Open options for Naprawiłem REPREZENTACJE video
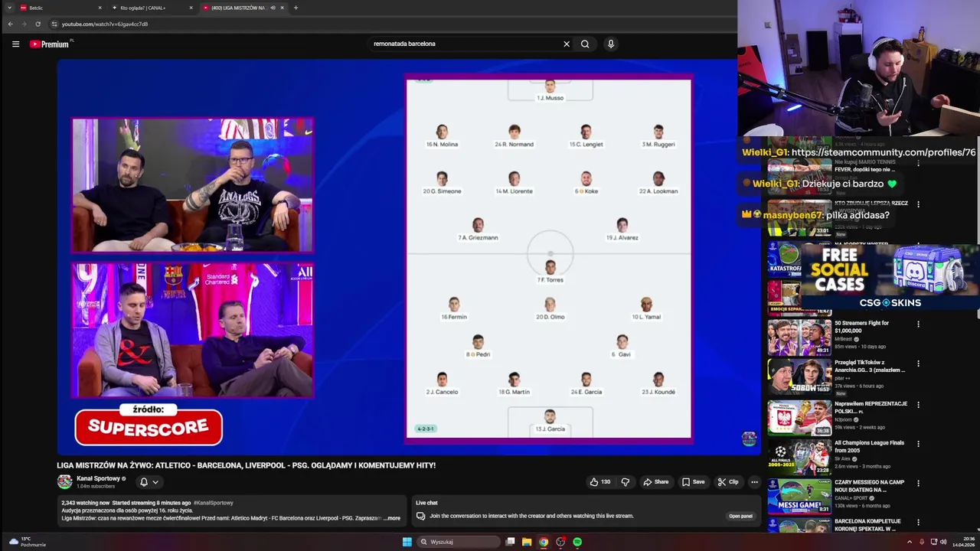The height and width of the screenshot is (551, 980). (918, 404)
